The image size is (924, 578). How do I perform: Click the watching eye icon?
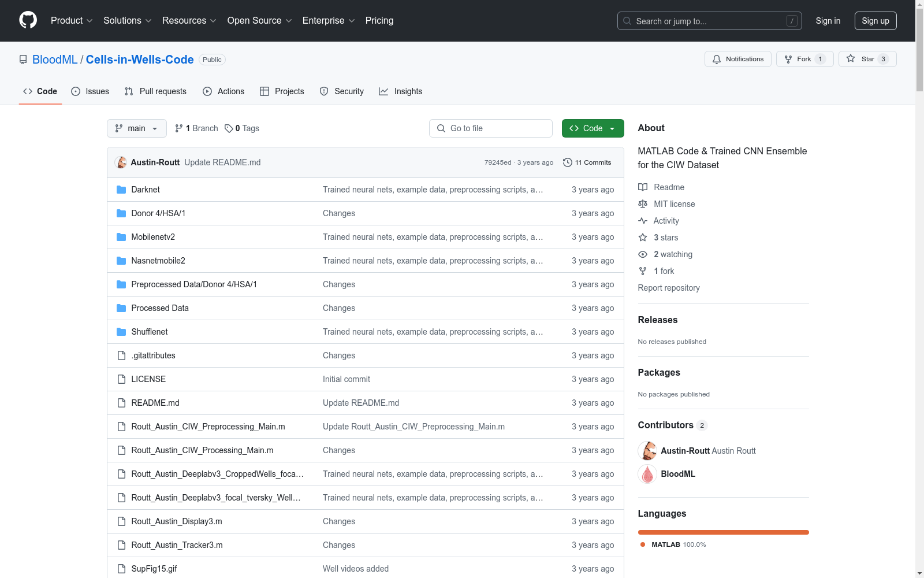643,254
